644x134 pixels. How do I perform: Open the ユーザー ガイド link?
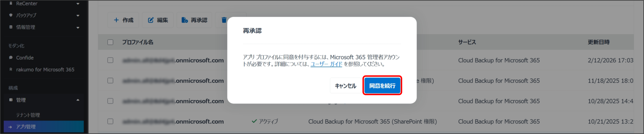pyautogui.click(x=326, y=64)
